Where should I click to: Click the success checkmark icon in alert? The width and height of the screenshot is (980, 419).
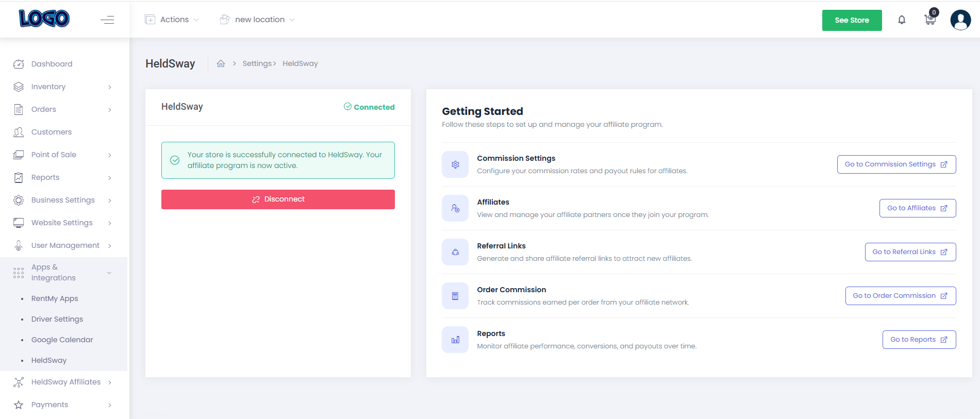pyautogui.click(x=175, y=160)
